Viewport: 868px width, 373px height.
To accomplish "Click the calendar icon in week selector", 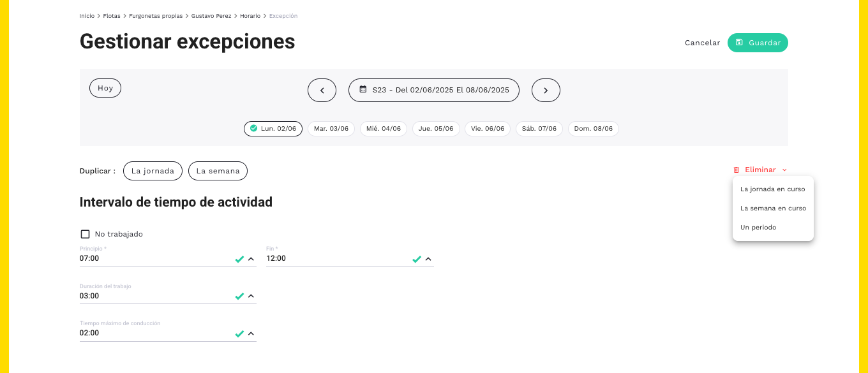I will [x=363, y=90].
